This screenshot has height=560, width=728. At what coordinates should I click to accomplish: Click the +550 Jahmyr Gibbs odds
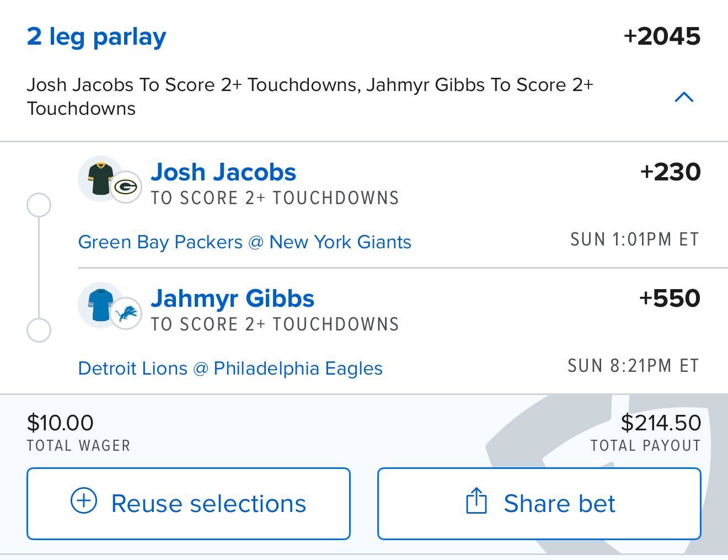tap(670, 298)
